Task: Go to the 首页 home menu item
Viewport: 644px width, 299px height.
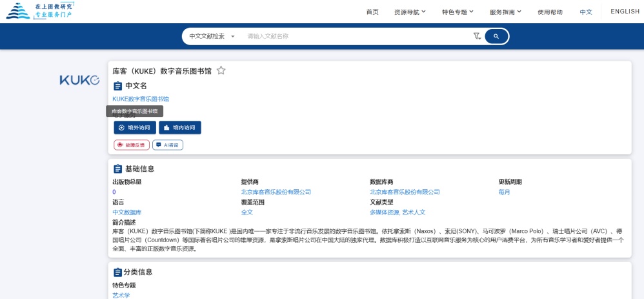Action: click(x=372, y=12)
